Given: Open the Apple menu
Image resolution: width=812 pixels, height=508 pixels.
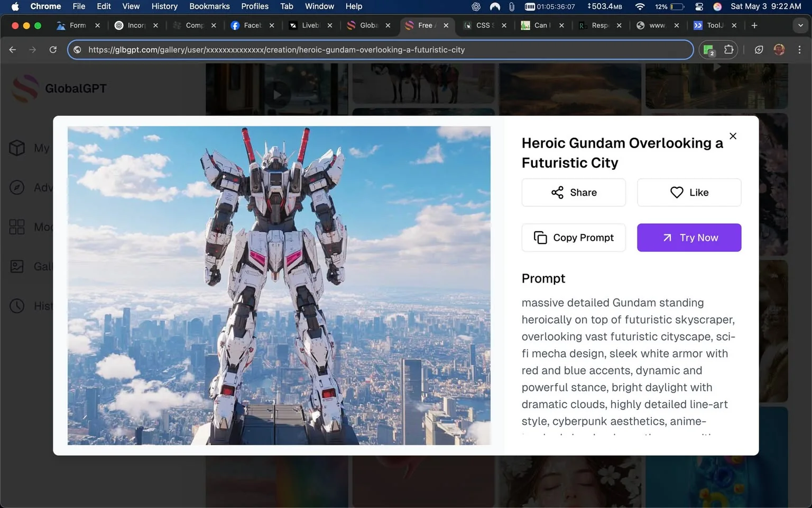Looking at the screenshot, I should click(x=15, y=6).
